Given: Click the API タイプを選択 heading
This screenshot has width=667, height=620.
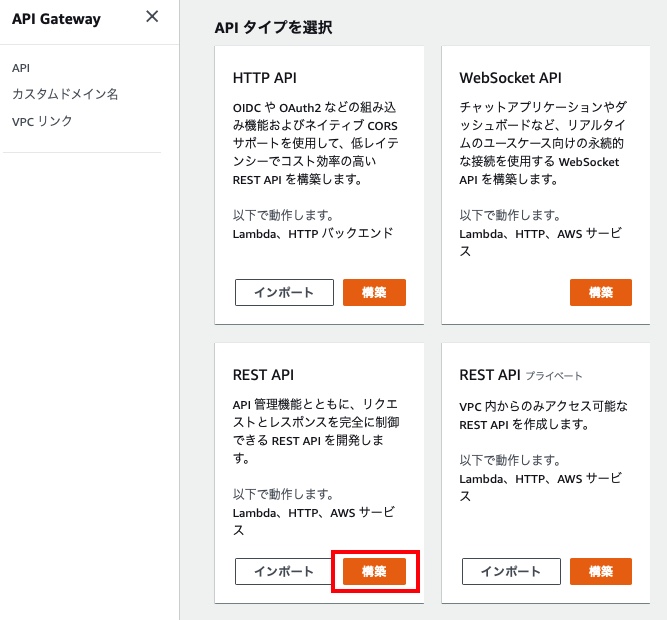Looking at the screenshot, I should (x=273, y=27).
